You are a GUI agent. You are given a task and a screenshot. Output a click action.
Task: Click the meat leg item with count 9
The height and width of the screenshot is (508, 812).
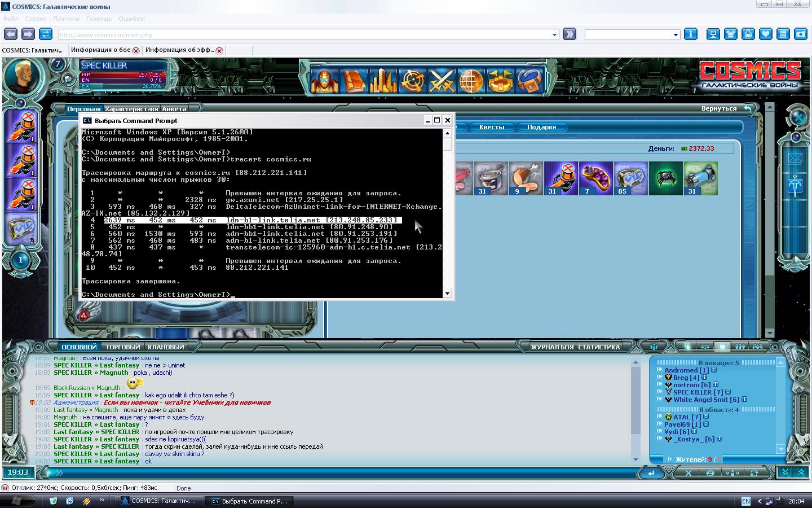(x=526, y=178)
